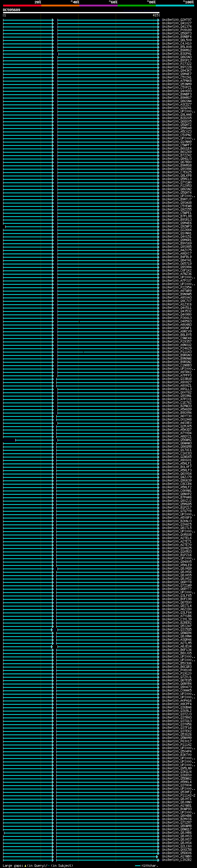Image resolution: width=197 pixels, height=868 pixels.
Task: Select hit UniRef100_B9HMG2
Action: pyautogui.click(x=176, y=50)
